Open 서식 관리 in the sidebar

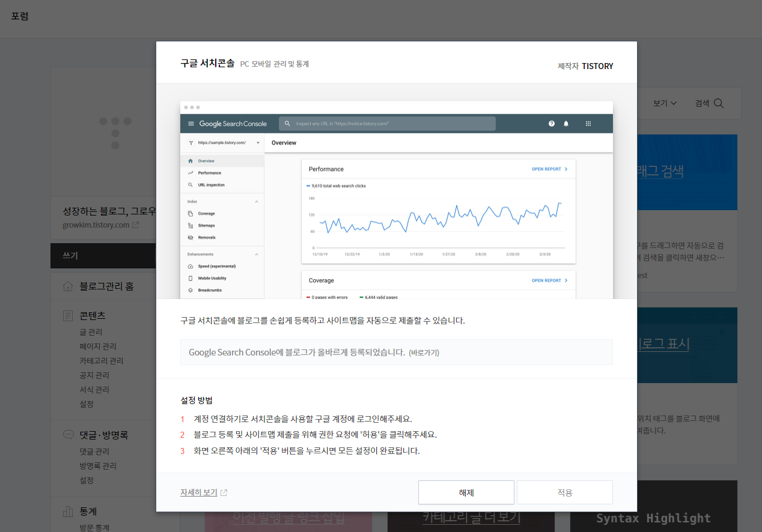click(94, 390)
